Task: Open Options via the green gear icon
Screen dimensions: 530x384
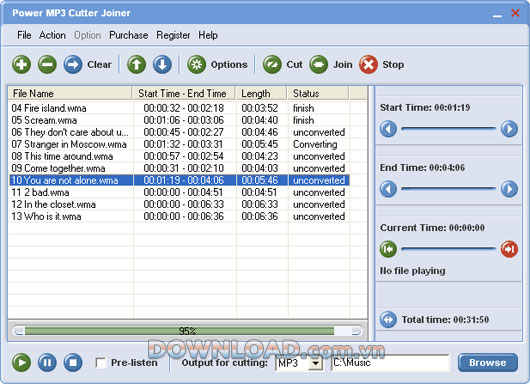Action: [197, 64]
